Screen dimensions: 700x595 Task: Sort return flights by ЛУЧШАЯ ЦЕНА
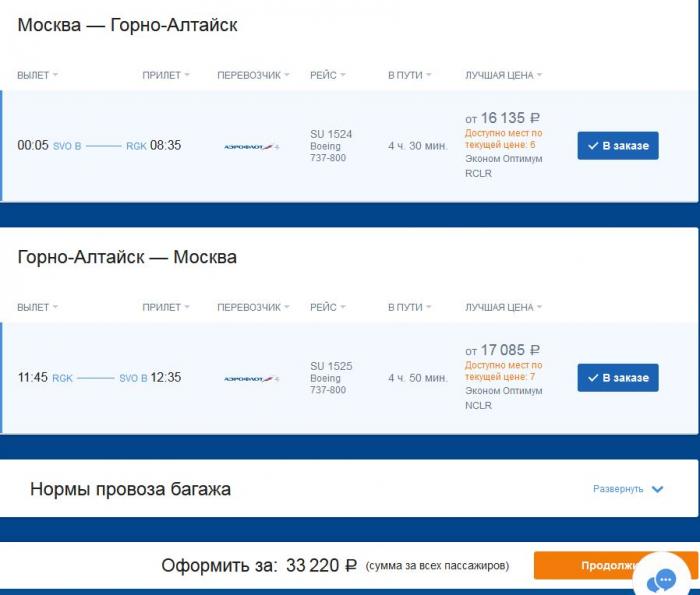tap(504, 307)
